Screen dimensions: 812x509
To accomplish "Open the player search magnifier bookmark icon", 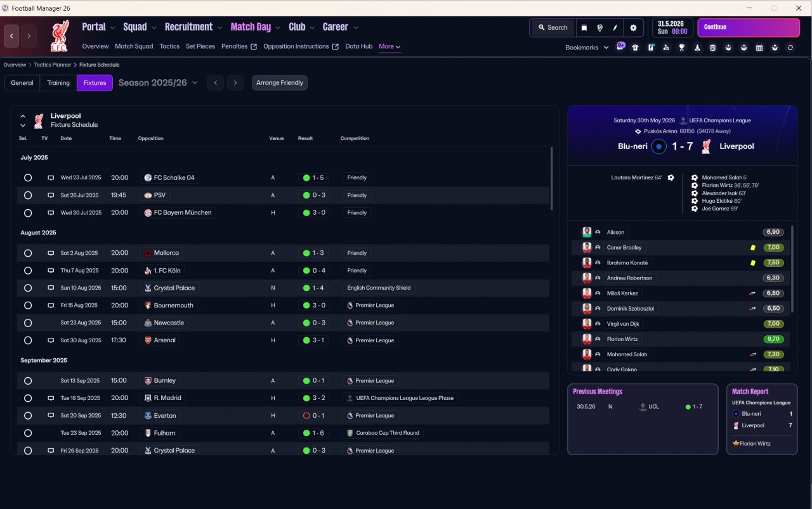I will pos(666,48).
